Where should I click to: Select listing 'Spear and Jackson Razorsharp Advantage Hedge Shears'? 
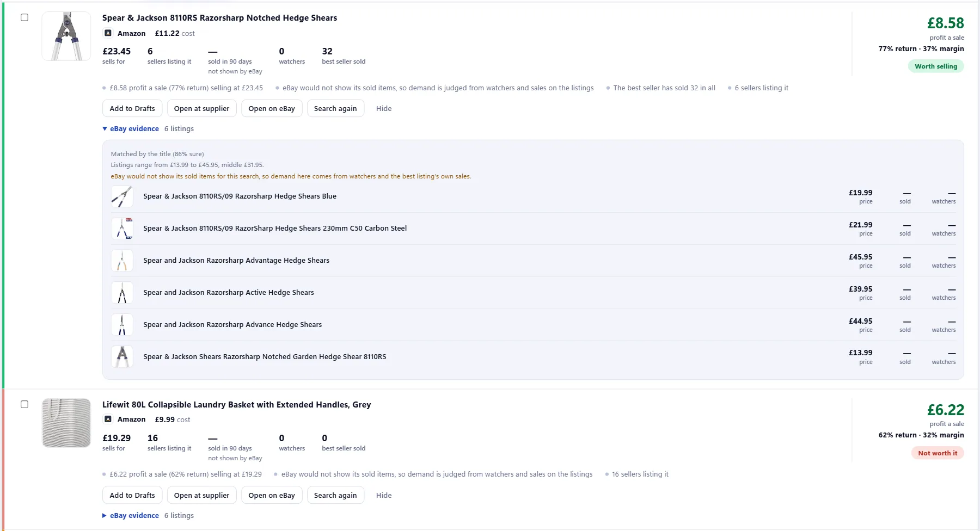coord(236,261)
